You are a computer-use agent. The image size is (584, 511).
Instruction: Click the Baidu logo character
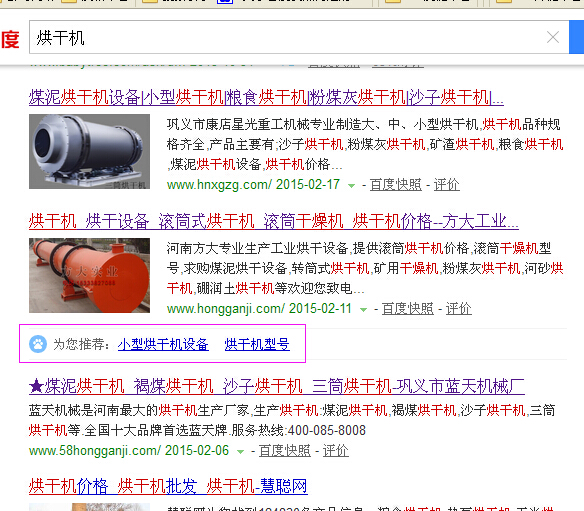point(10,39)
